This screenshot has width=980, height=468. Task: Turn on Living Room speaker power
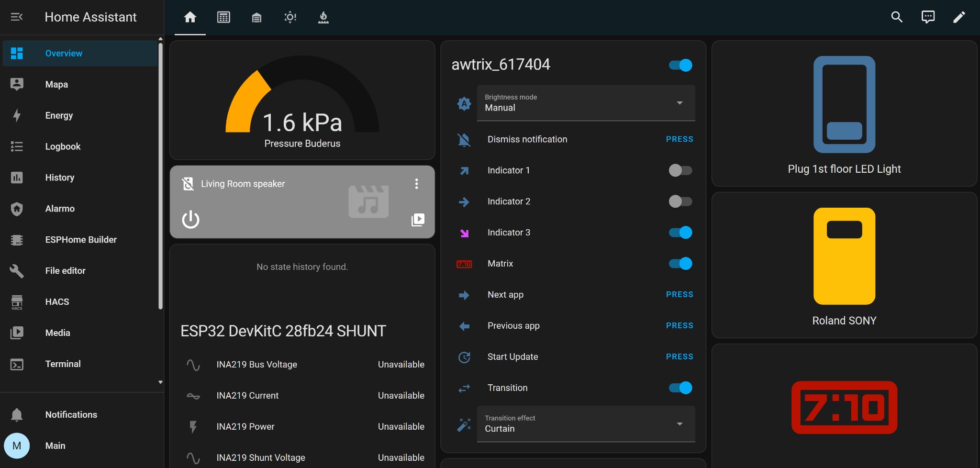190,220
